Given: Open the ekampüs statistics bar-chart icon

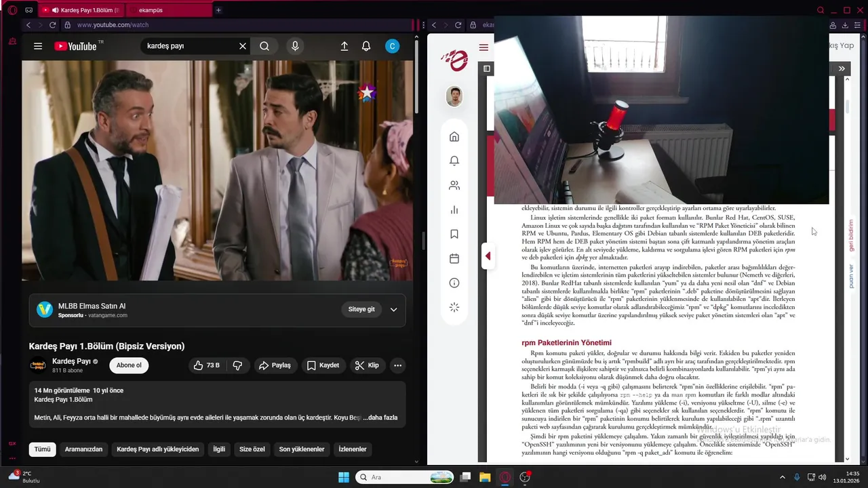Looking at the screenshot, I should tap(454, 209).
